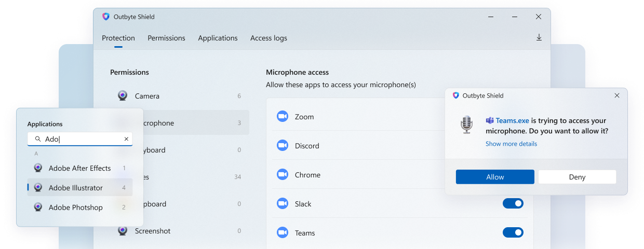Click the Slack app camera icon

pyautogui.click(x=283, y=203)
